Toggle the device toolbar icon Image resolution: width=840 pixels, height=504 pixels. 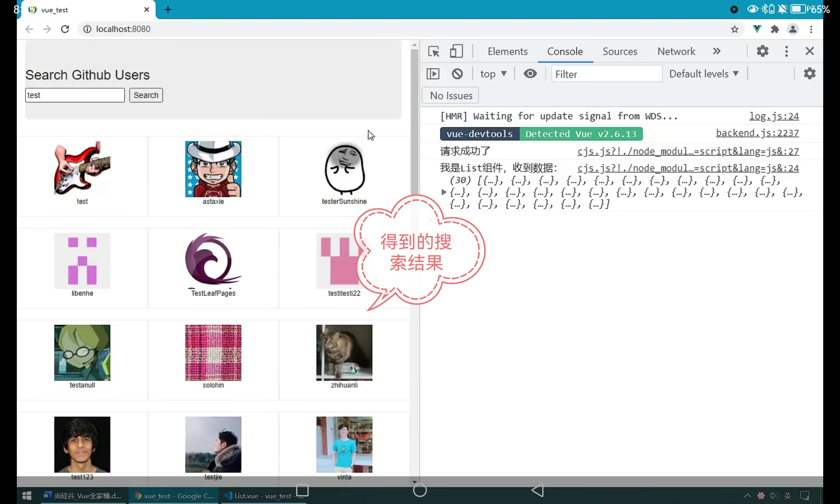[456, 51]
